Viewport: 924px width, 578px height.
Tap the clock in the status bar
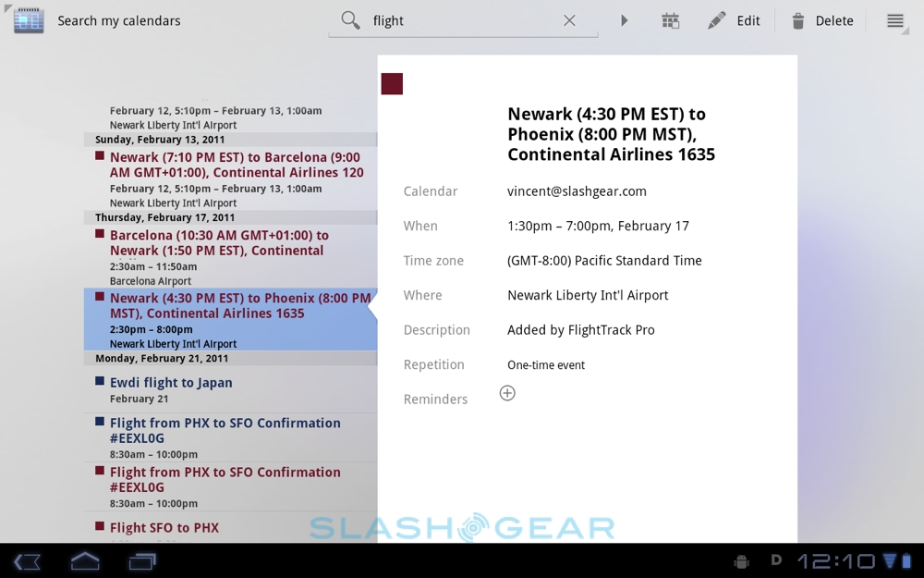coord(835,560)
